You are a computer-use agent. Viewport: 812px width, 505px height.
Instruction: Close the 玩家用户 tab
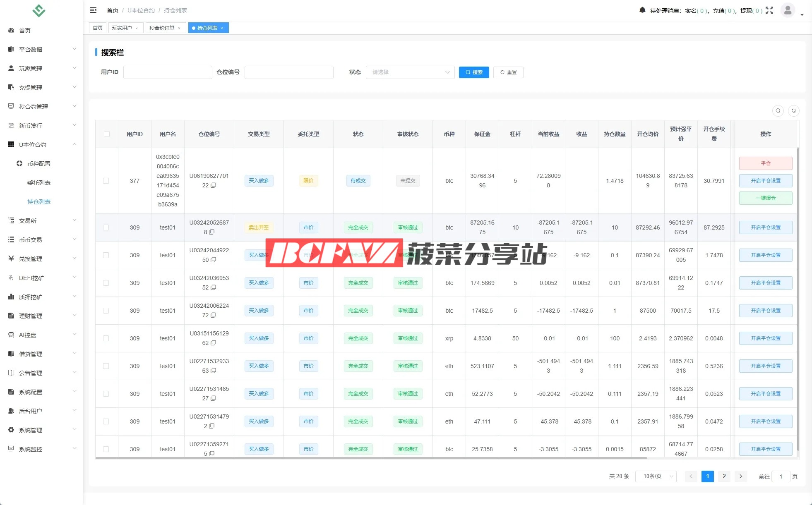[x=137, y=28]
